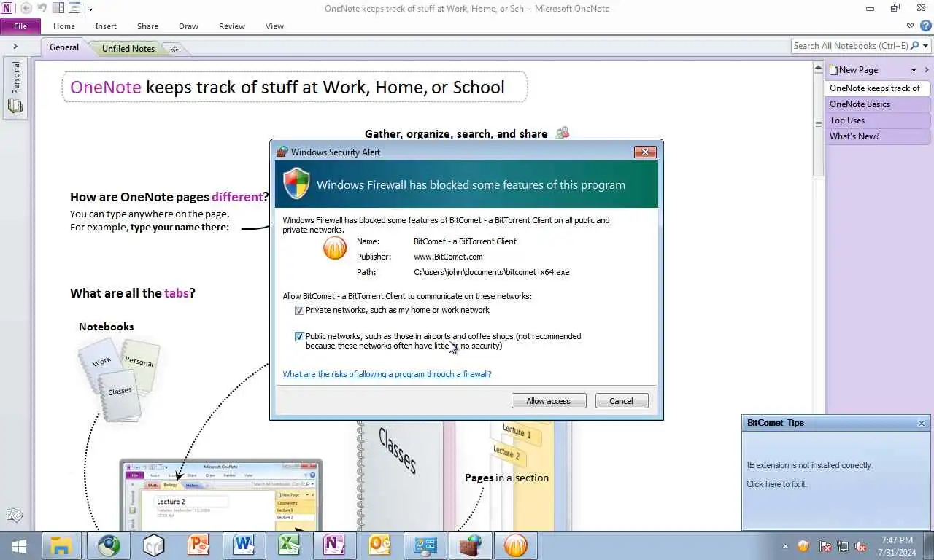Open the Control Panel taskbar icon
Viewport: 934px width, 560px height.
(x=425, y=545)
